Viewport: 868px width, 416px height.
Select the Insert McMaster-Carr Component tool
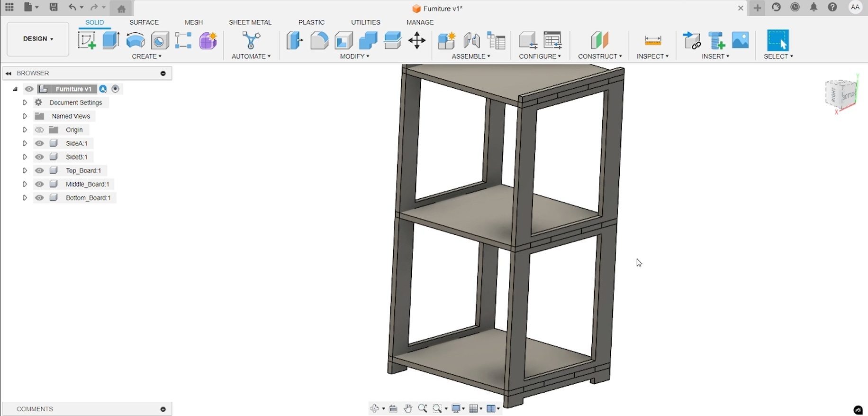[716, 40]
